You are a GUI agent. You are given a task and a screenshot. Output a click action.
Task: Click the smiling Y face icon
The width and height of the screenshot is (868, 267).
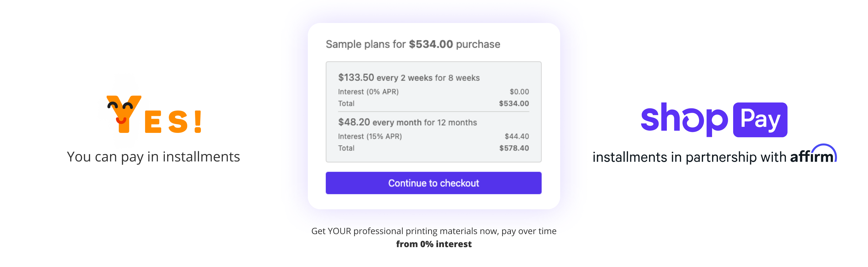click(x=123, y=113)
